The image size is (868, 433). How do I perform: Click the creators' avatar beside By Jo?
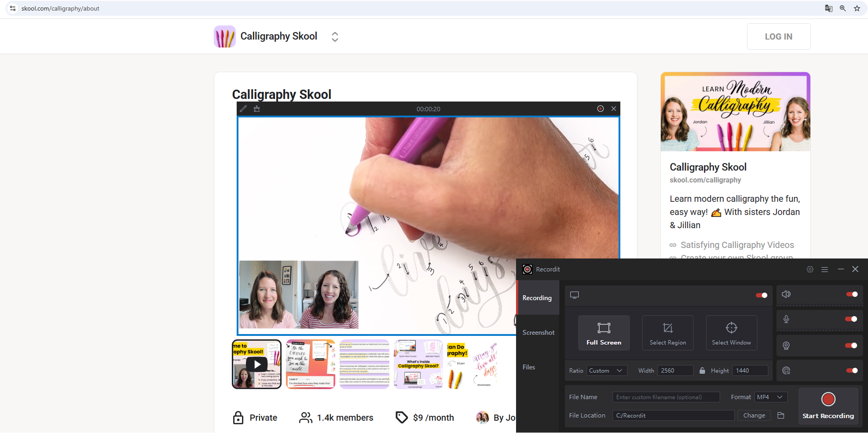[x=483, y=418]
